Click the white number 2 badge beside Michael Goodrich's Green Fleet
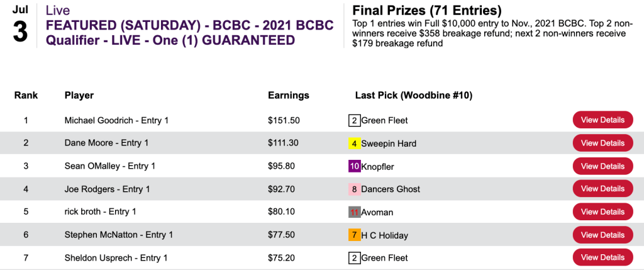Screen dimensions: 644x270 (355, 120)
